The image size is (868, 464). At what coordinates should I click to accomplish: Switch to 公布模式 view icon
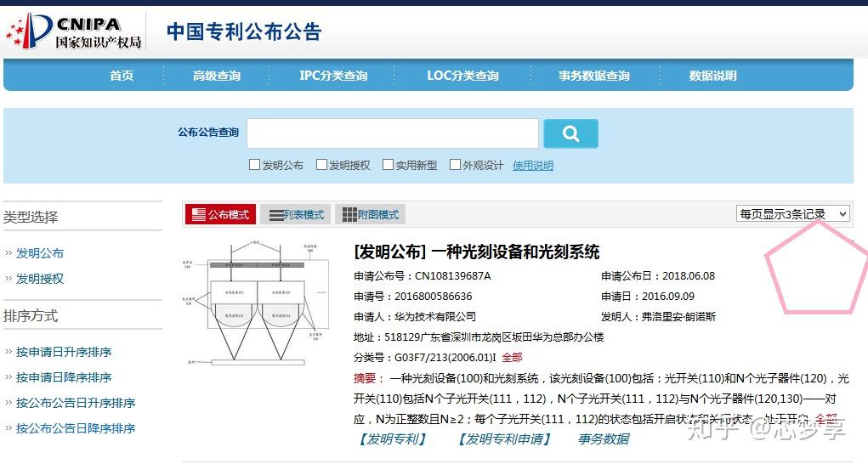coord(220,215)
